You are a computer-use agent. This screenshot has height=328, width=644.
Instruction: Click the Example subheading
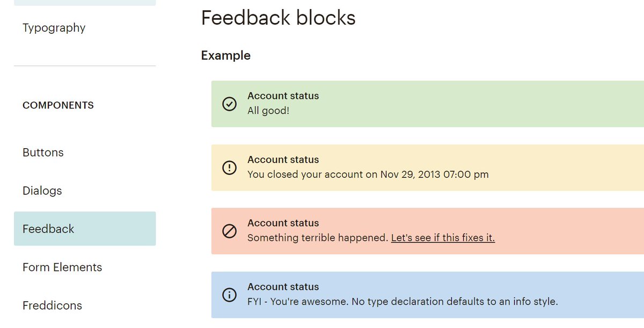(226, 56)
